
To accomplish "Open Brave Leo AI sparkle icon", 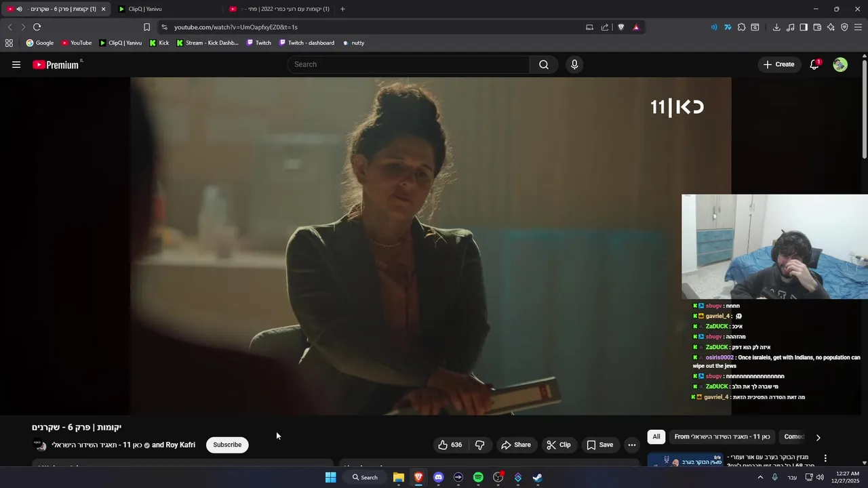I will 831,27.
